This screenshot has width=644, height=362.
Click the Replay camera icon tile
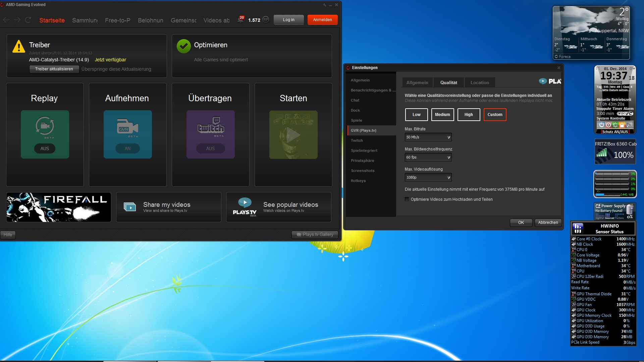[45, 126]
